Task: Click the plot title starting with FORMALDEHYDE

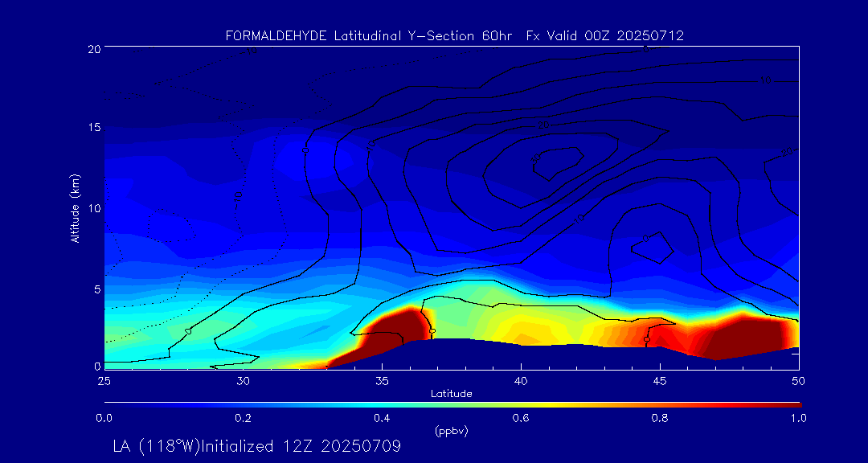Action: (455, 36)
